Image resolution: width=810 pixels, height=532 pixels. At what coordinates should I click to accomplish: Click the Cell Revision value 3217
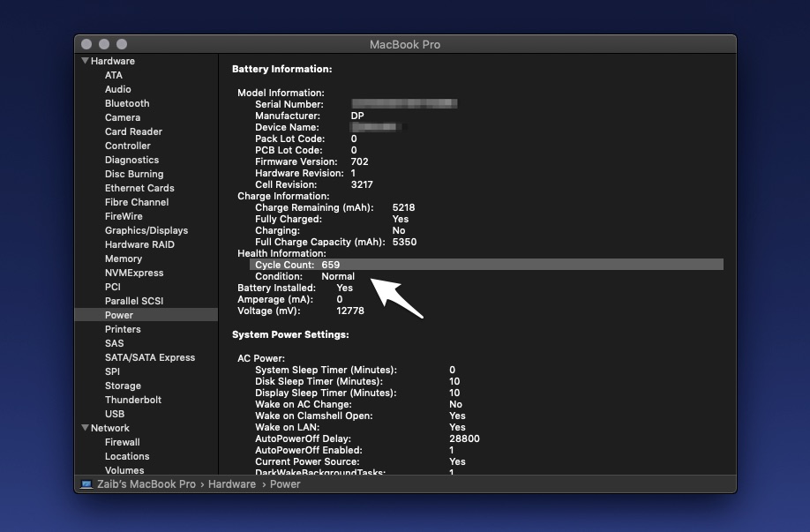(362, 185)
